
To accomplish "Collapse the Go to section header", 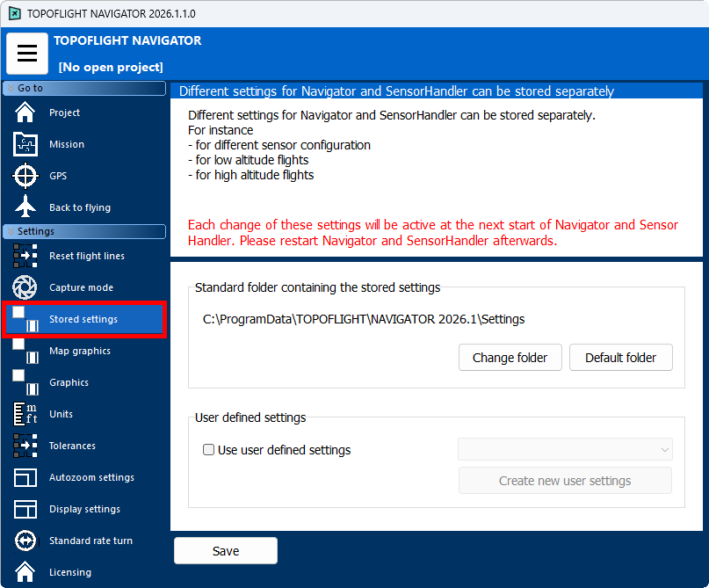I will coord(84,88).
